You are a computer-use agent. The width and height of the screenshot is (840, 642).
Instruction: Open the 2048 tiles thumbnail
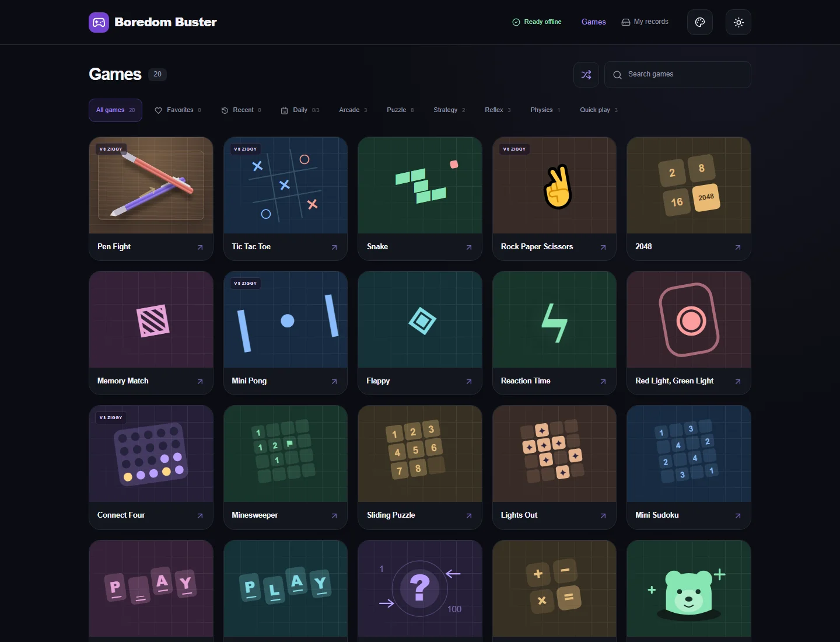(x=689, y=186)
